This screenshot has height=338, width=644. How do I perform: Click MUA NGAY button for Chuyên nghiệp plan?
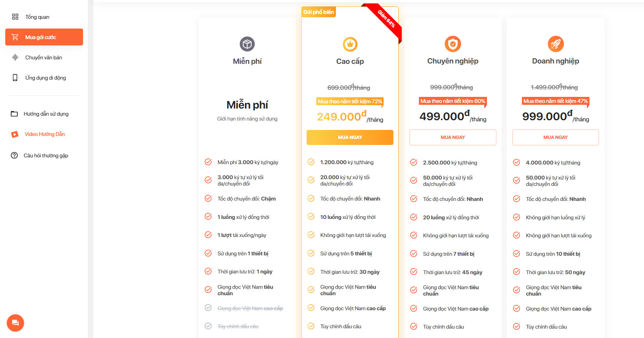click(453, 137)
